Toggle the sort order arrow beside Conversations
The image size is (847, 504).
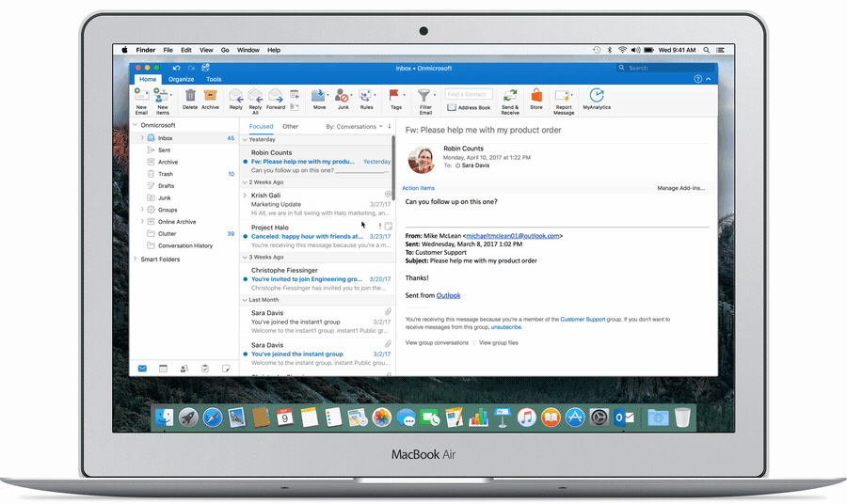(x=390, y=126)
